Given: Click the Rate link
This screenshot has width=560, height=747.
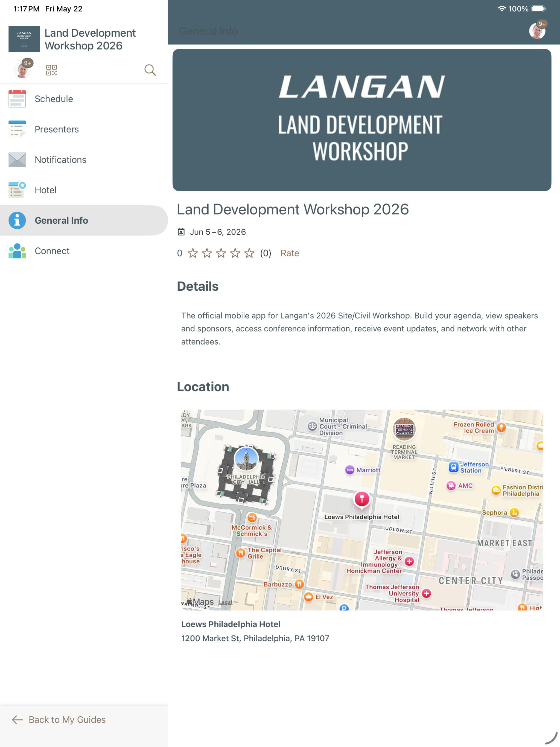Looking at the screenshot, I should point(290,253).
